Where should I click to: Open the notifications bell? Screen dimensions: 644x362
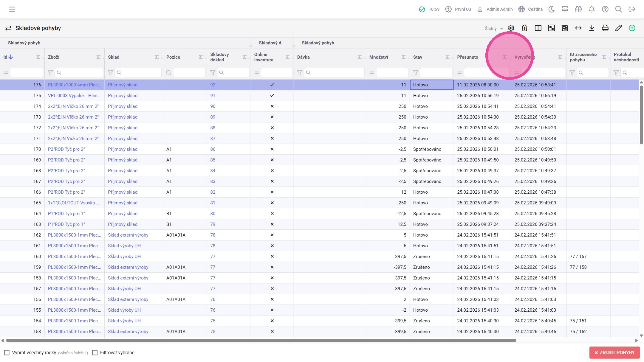[592, 9]
